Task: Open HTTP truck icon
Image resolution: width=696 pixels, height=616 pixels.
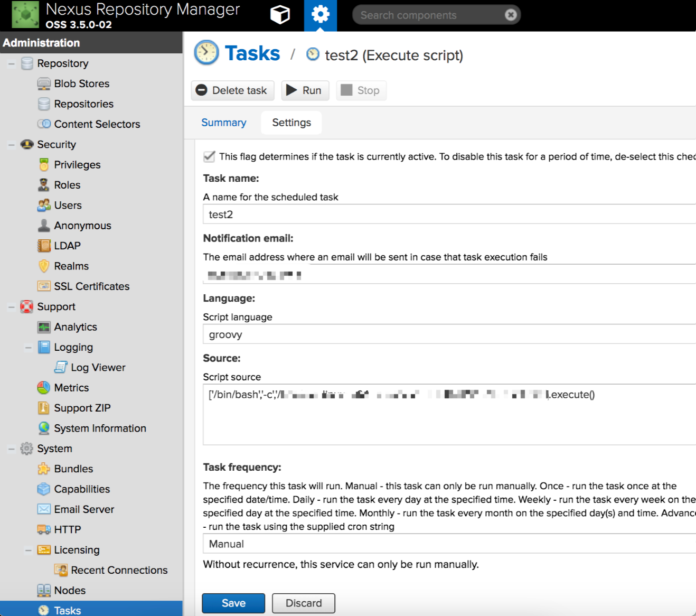Action: 44,530
